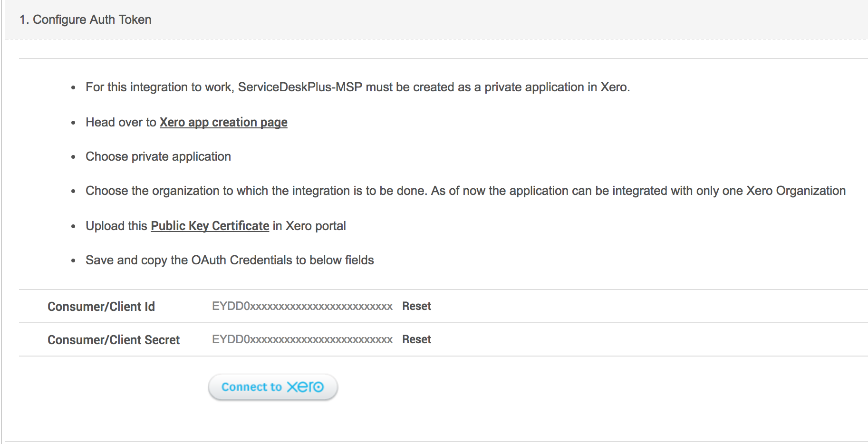Click the 'Upload this' text before certificate link

click(x=116, y=226)
